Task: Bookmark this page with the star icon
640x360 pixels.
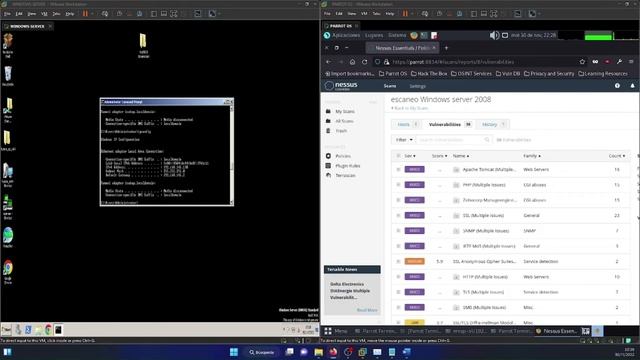Action: pyautogui.click(x=582, y=62)
